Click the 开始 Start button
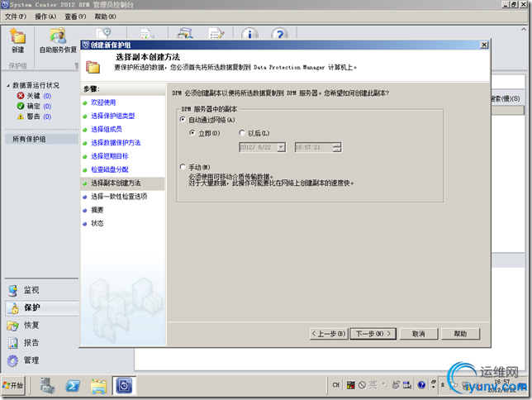Screen dimensions: 532x400 click(13, 385)
